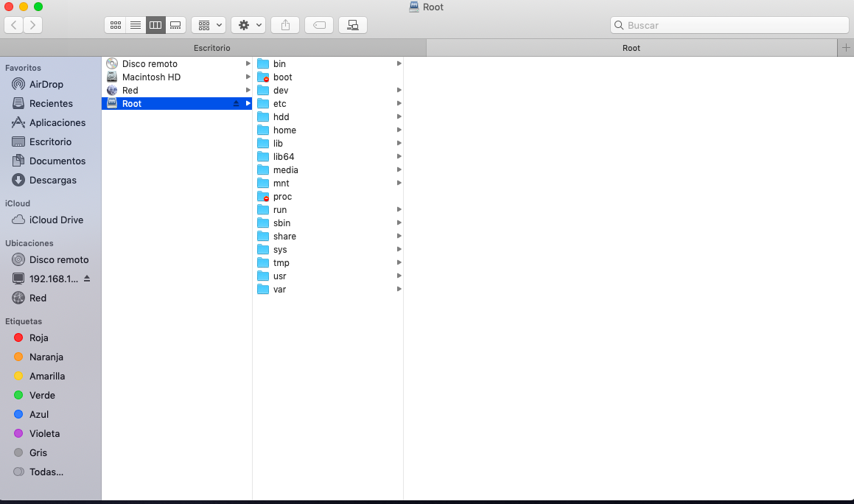Switch to the Root tab
Image resolution: width=854 pixels, height=504 pixels.
(x=631, y=48)
